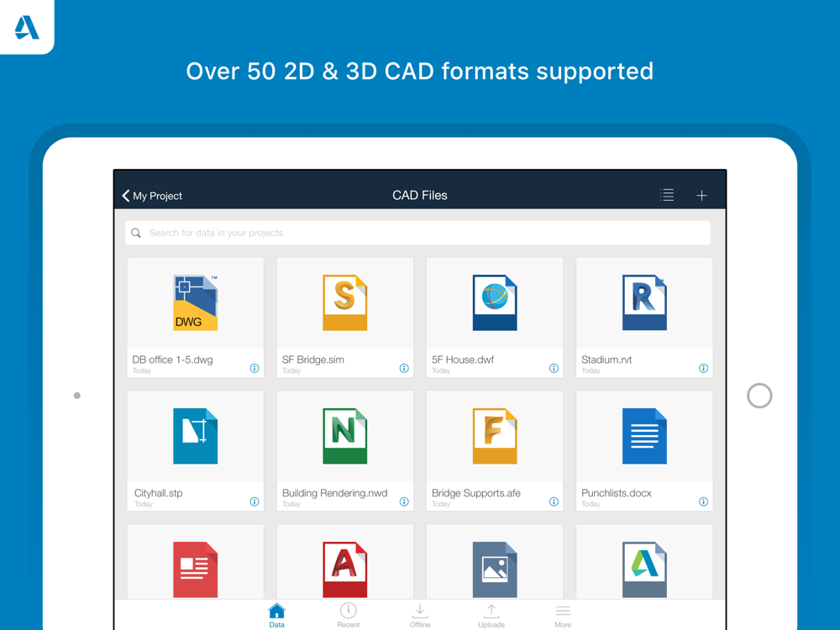Switch to list view

[x=667, y=195]
